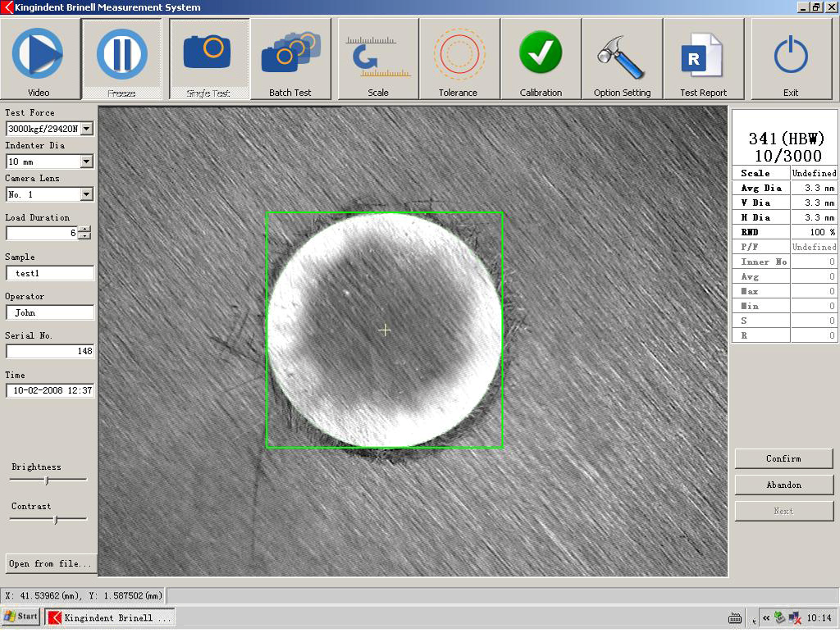Expand the Test Force dropdown
Screen dimensions: 840x633
(x=87, y=129)
